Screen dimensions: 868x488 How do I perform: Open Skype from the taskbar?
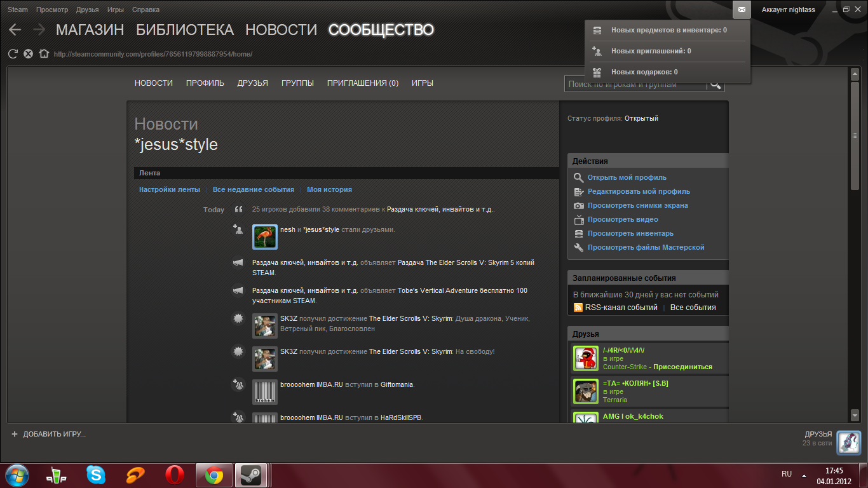(x=96, y=475)
